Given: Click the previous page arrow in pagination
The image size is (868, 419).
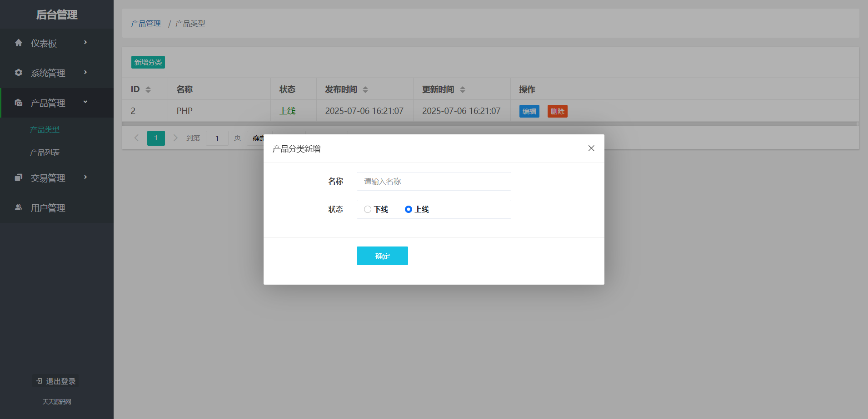Looking at the screenshot, I should (x=136, y=138).
